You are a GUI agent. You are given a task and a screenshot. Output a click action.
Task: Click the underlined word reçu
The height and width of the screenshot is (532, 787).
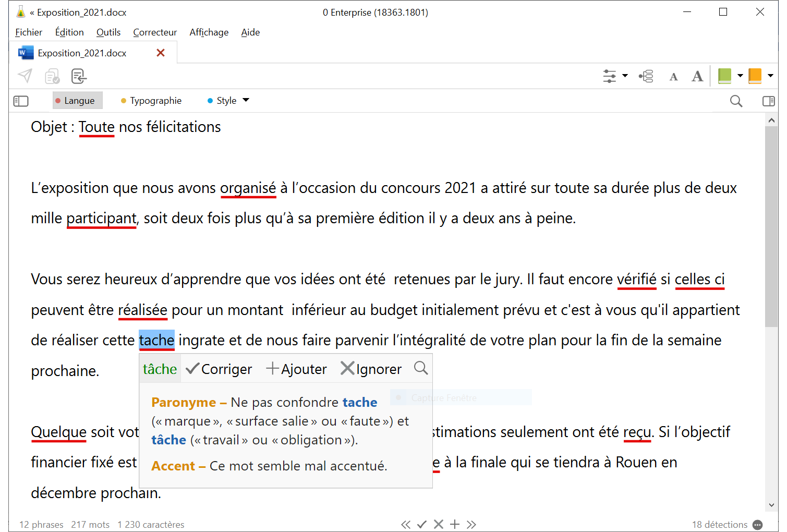point(637,432)
